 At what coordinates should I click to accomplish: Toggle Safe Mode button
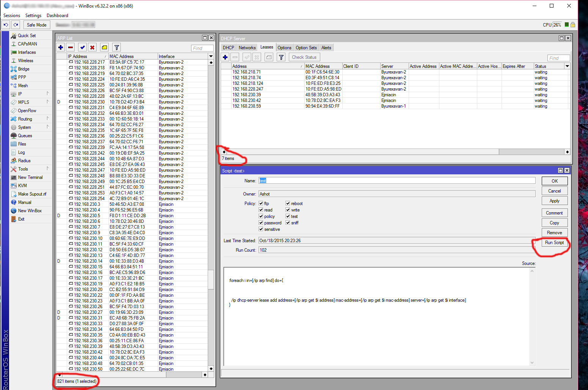click(x=37, y=25)
